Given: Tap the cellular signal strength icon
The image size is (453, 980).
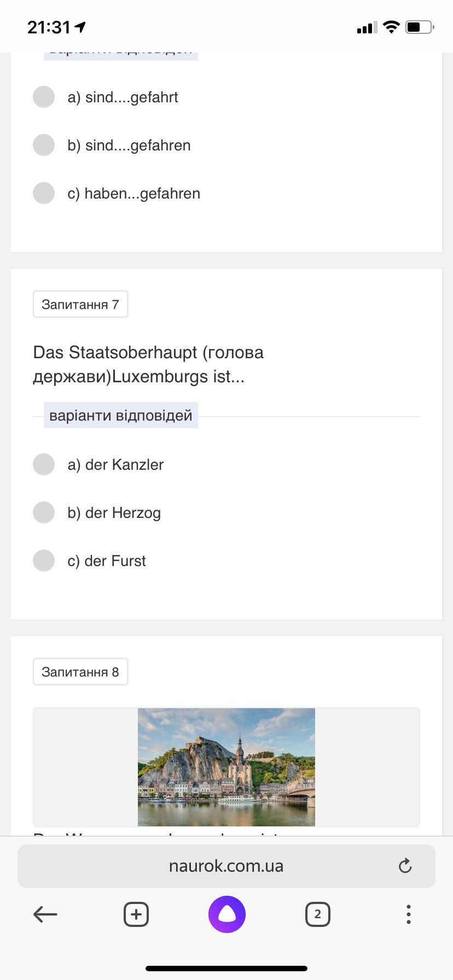Looking at the screenshot, I should tap(365, 27).
